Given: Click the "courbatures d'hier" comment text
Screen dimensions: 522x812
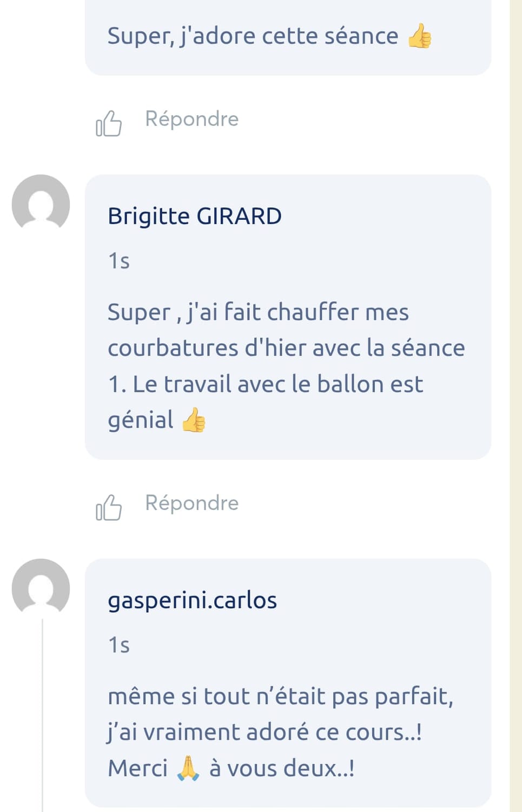Looking at the screenshot, I should click(x=286, y=348).
